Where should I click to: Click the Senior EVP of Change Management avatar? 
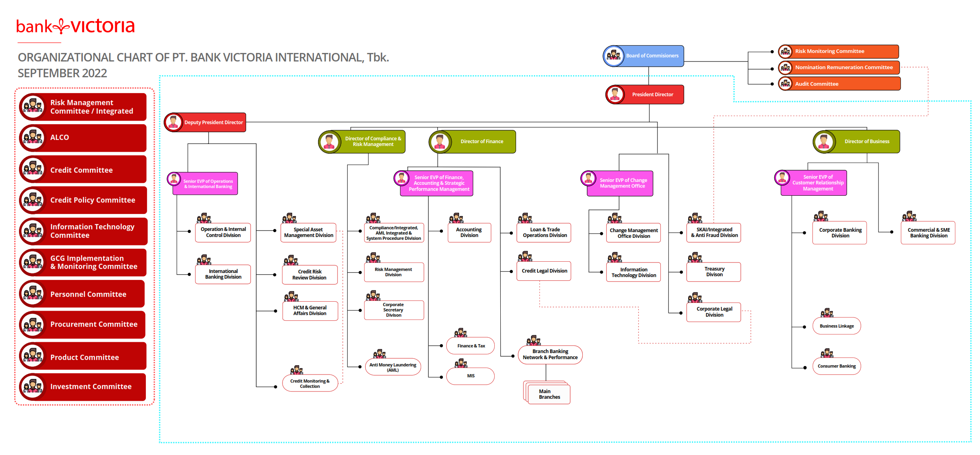pos(588,178)
